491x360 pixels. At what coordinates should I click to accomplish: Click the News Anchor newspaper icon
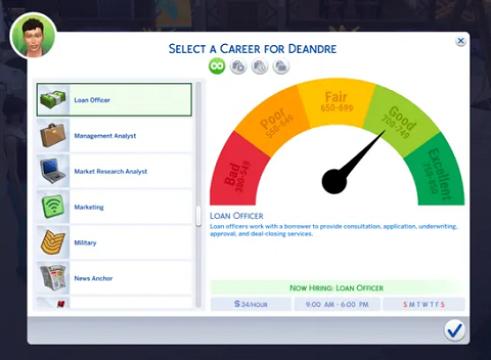click(x=53, y=278)
